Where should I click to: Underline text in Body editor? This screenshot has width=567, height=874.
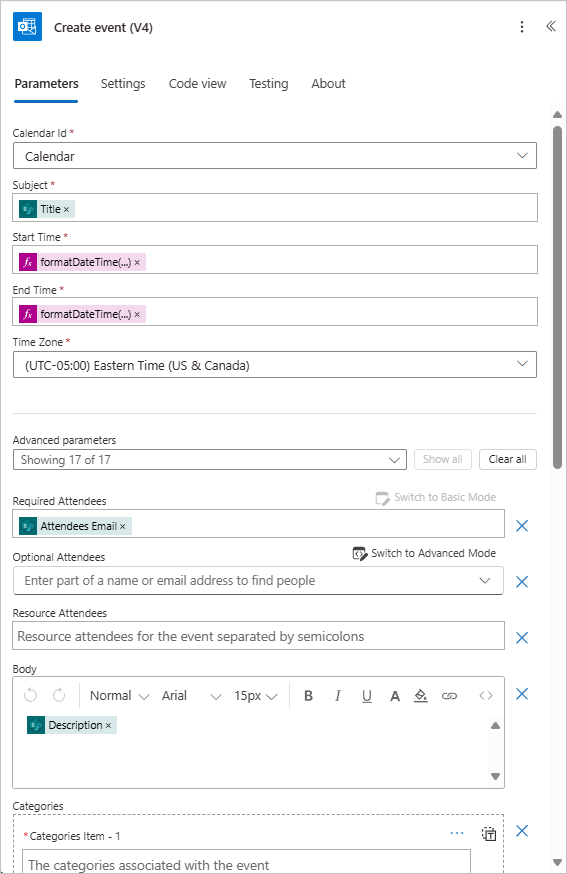coord(366,696)
